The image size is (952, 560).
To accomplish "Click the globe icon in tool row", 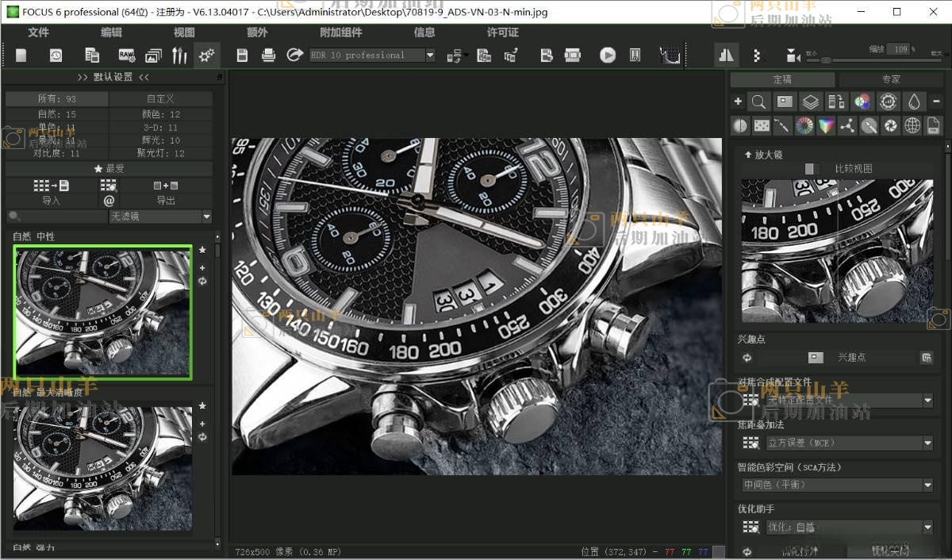I will [912, 125].
